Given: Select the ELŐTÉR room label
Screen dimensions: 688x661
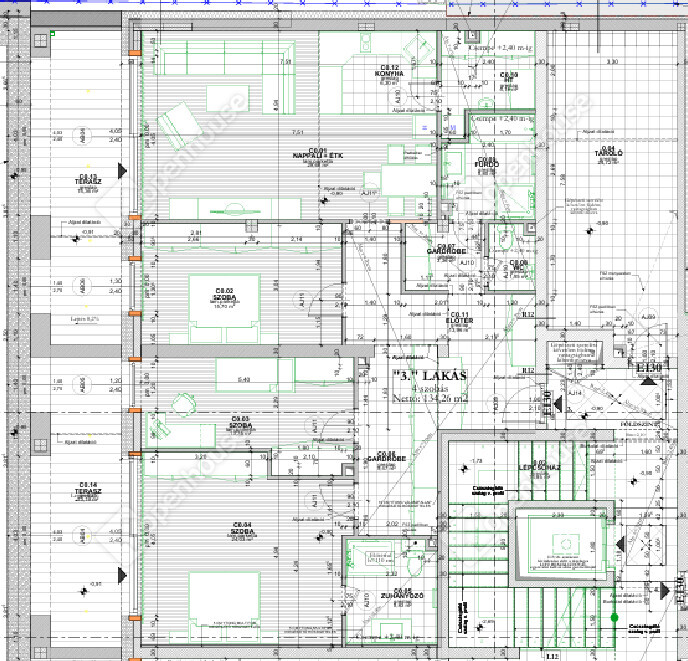Looking at the screenshot, I should pyautogui.click(x=459, y=319).
